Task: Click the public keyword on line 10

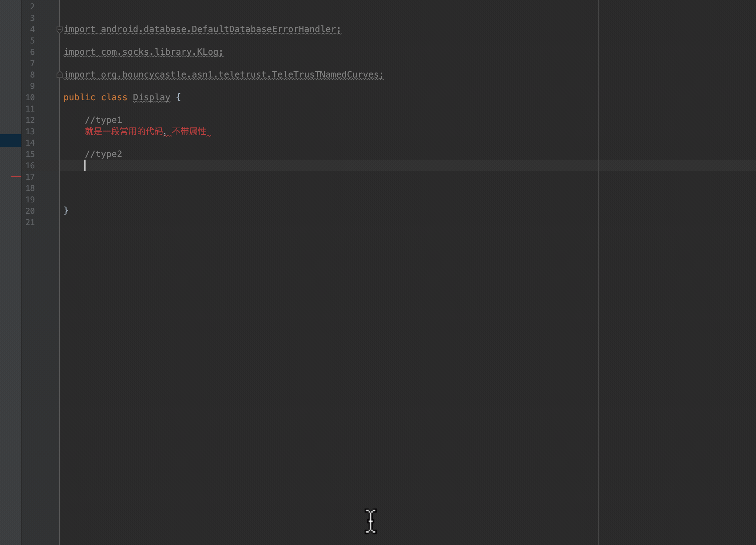Action: pyautogui.click(x=79, y=97)
